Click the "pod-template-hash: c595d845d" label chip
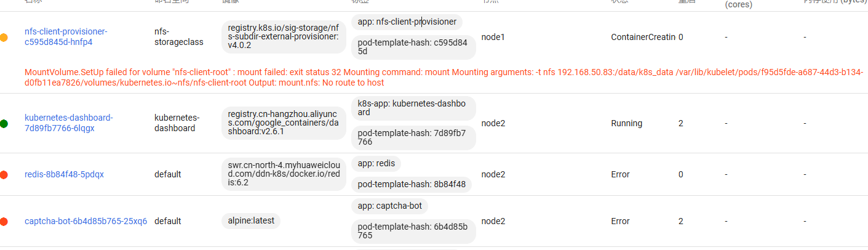Screen dimensions: 868x250 click(412, 47)
